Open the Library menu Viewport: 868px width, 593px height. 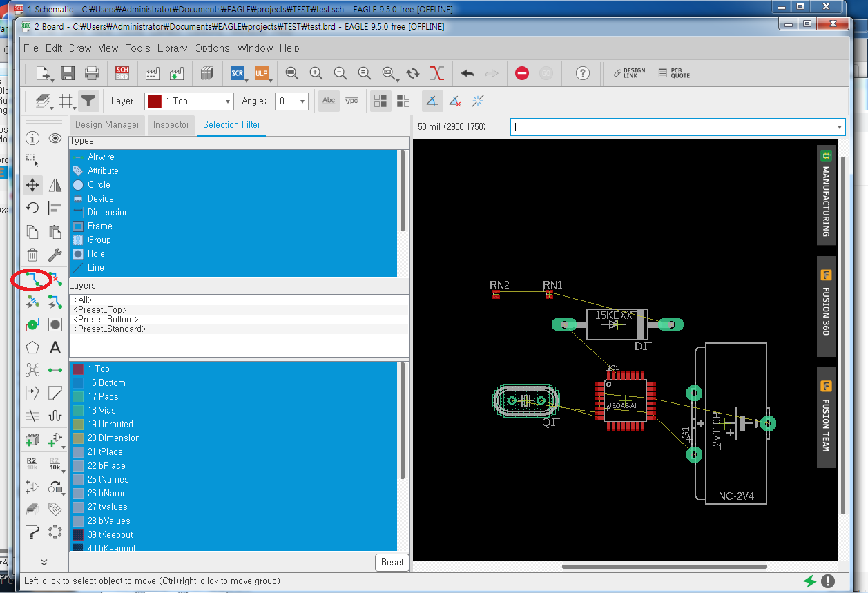pyautogui.click(x=172, y=48)
